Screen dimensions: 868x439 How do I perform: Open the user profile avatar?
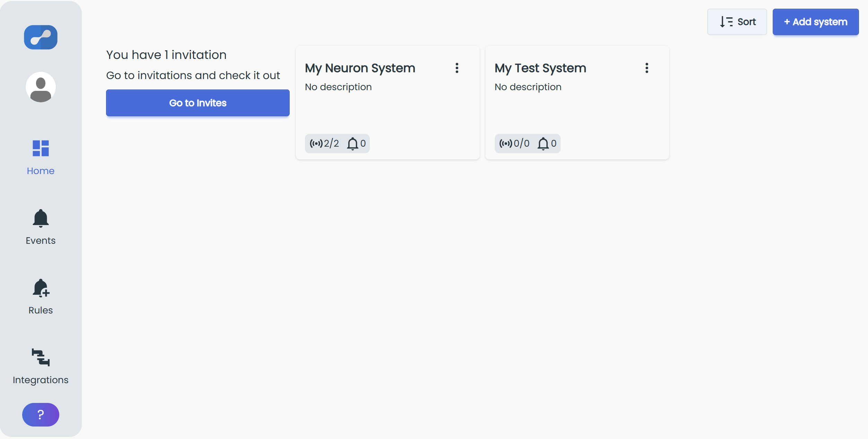(x=41, y=87)
